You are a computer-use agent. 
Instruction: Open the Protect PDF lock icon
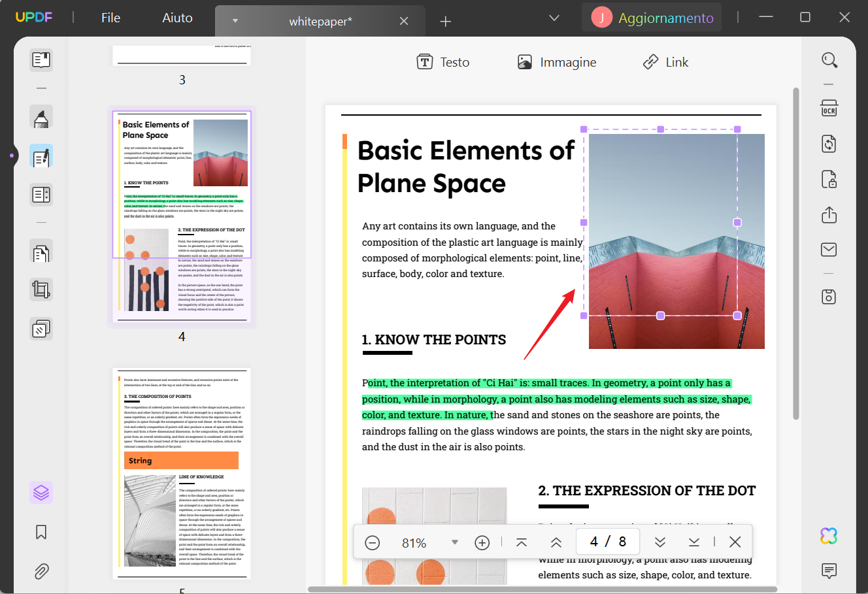point(829,179)
